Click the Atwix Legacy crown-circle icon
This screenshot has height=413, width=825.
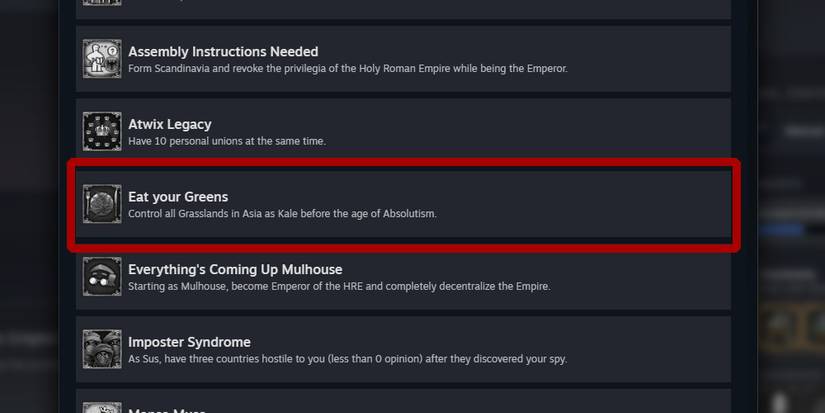click(x=102, y=132)
